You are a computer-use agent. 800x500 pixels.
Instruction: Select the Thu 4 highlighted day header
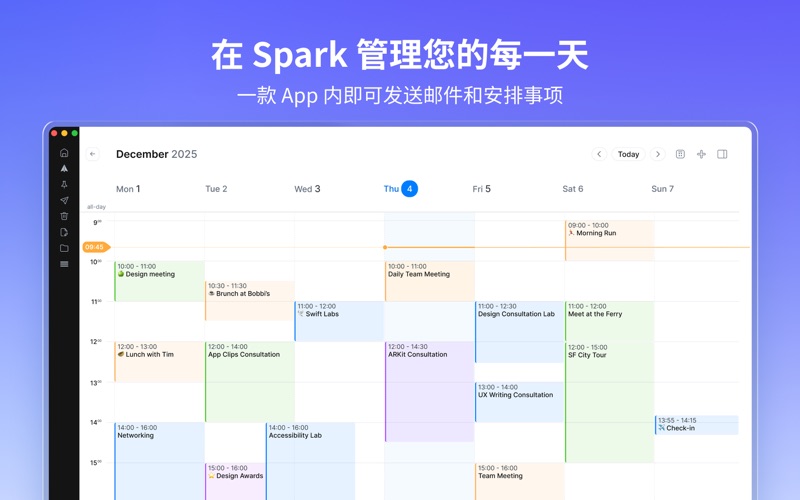click(x=401, y=189)
